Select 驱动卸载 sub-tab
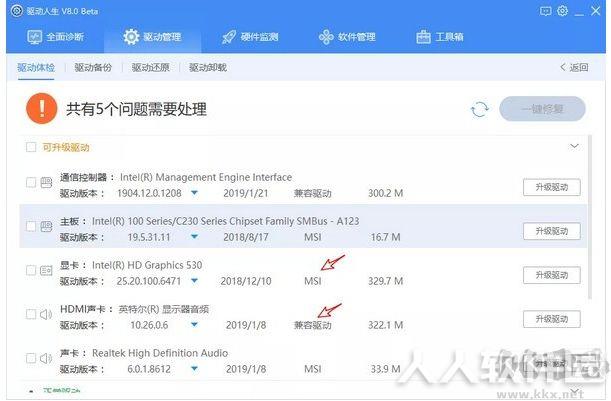The width and height of the screenshot is (611, 401). pos(208,67)
